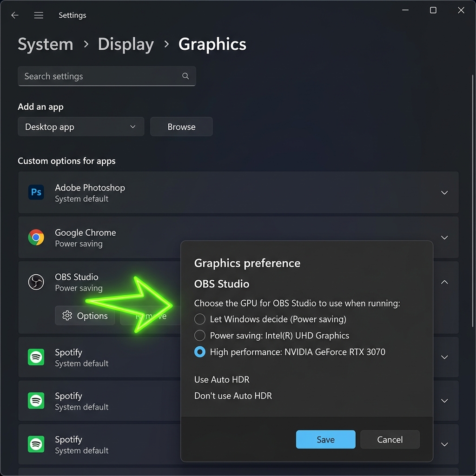Click the Graphics preference dialog title
The width and height of the screenshot is (476, 476).
[x=247, y=263]
